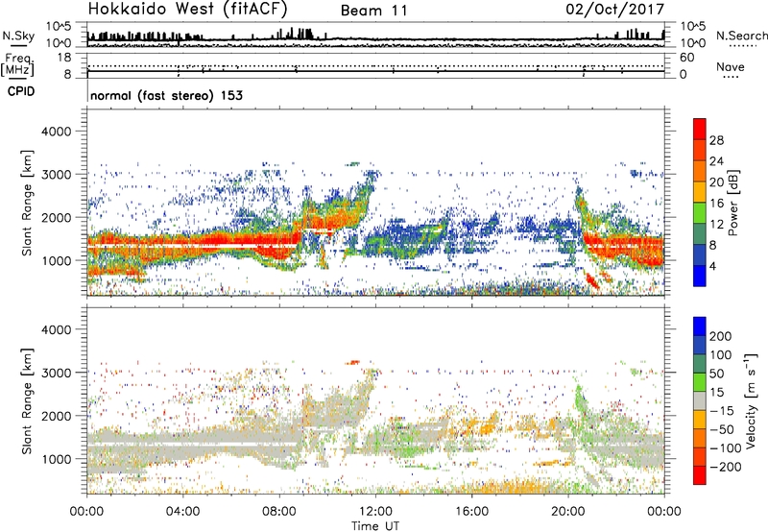768x532 pixels.
Task: Click the "16:00" time tick label
Action: tap(471, 512)
